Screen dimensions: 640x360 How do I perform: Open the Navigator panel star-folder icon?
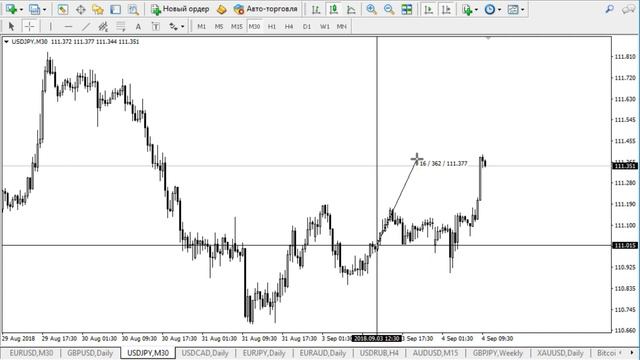tap(98, 9)
